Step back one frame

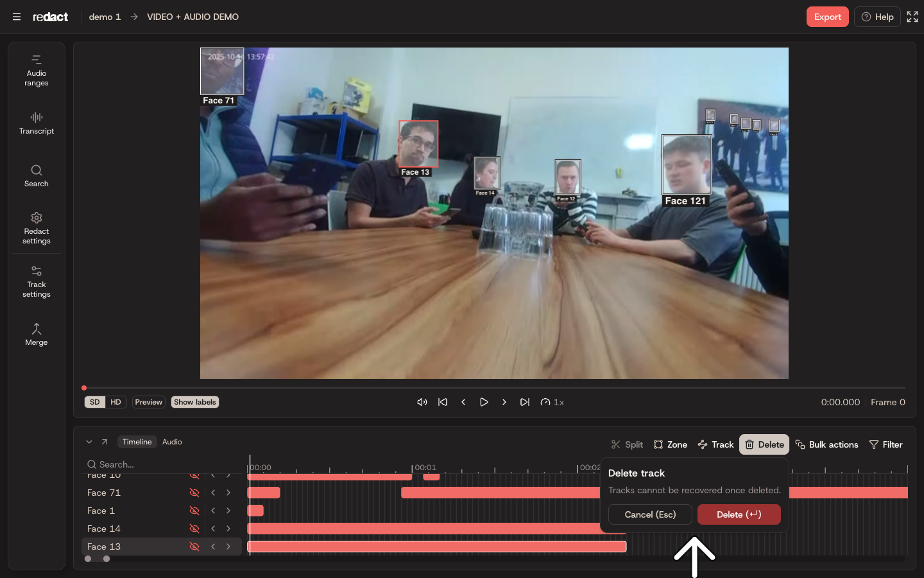463,402
